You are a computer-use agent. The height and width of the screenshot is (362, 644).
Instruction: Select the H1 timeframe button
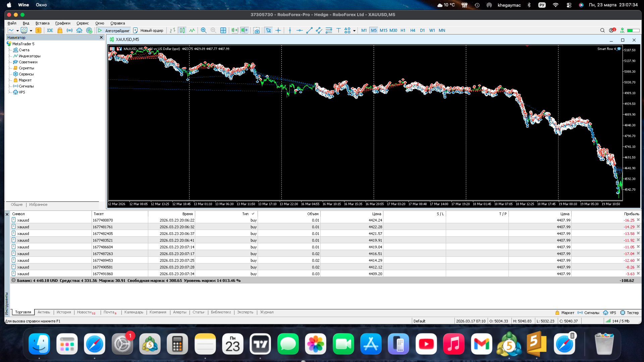(x=403, y=31)
